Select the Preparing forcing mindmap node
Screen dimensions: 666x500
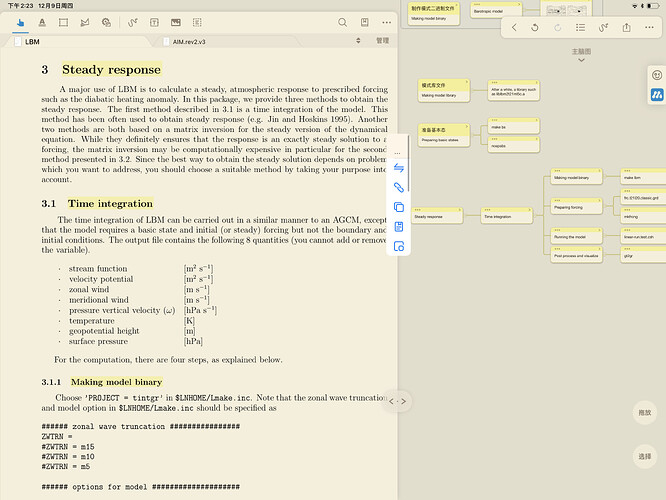[576, 206]
